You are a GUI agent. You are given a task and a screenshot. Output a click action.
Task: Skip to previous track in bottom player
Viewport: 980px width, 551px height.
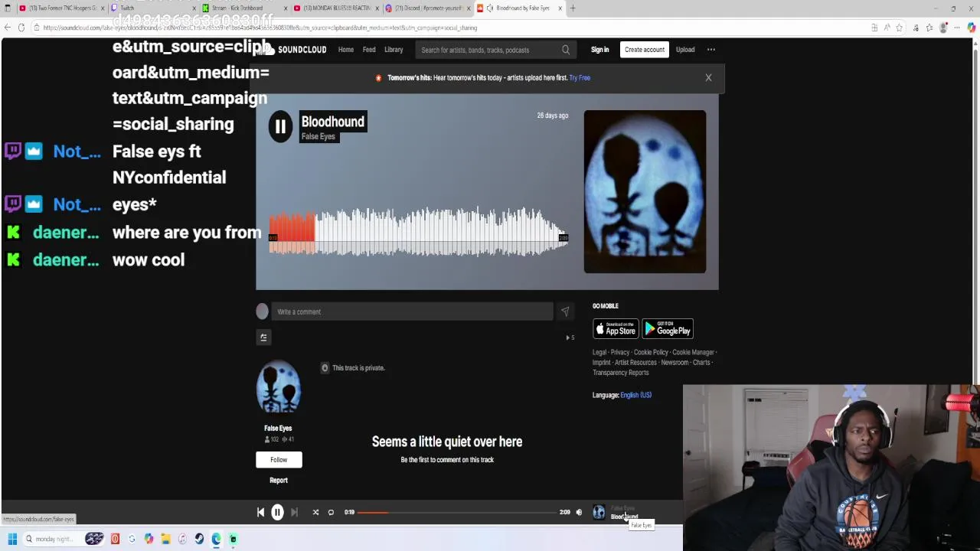coord(260,512)
